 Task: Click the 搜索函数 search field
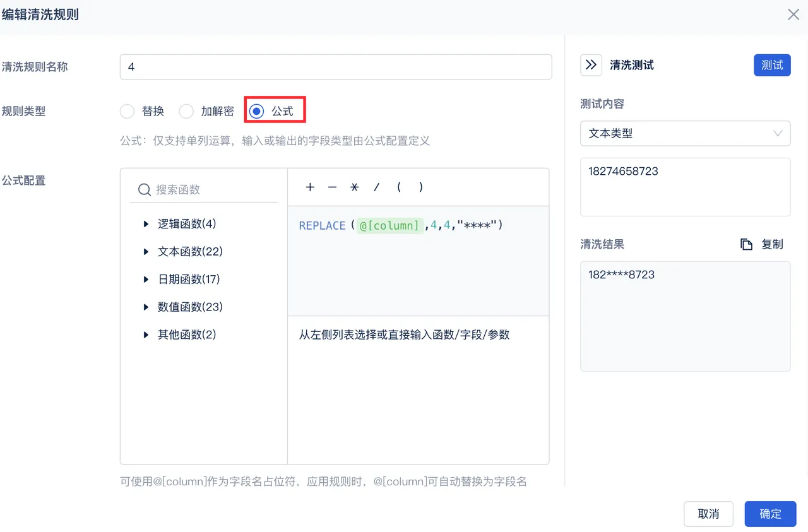pyautogui.click(x=204, y=189)
